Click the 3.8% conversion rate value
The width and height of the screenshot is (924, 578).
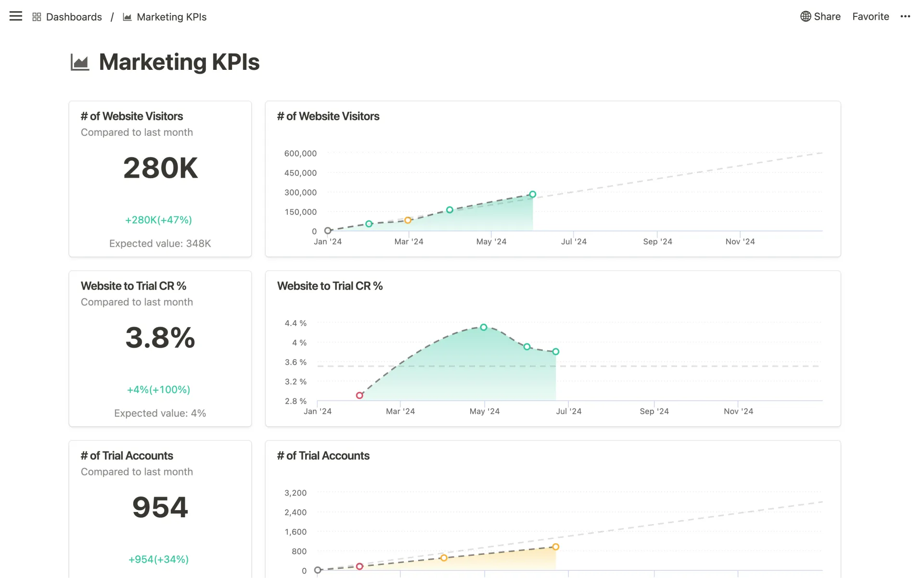[160, 338]
